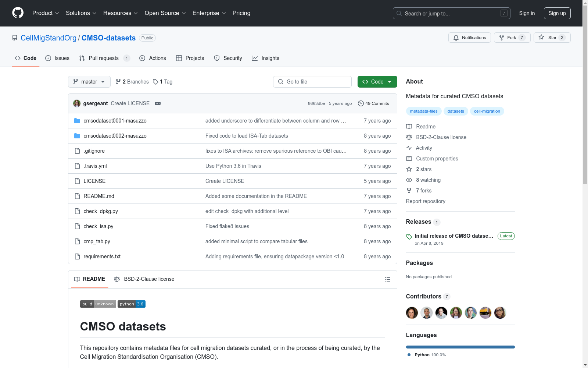Click the Go to file input

click(312, 82)
